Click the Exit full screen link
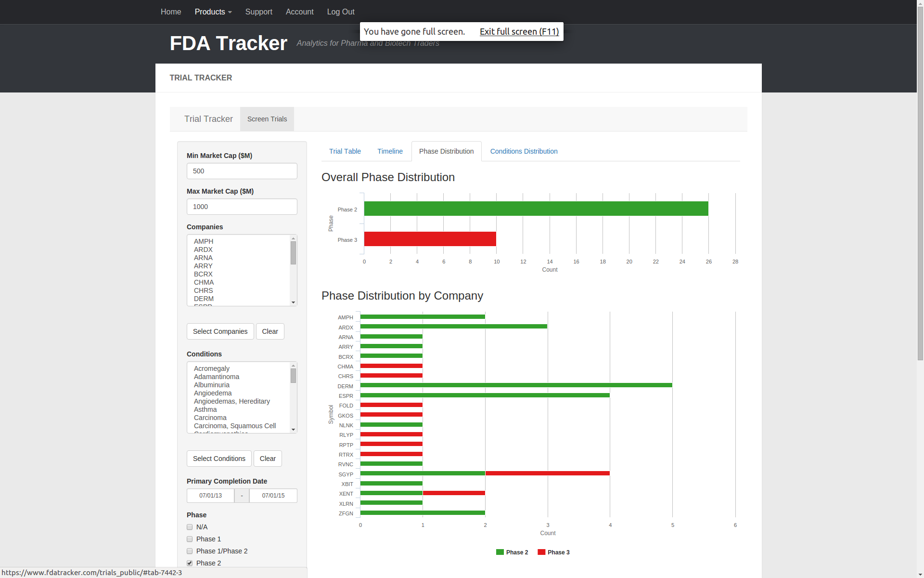This screenshot has height=578, width=924. (x=519, y=32)
